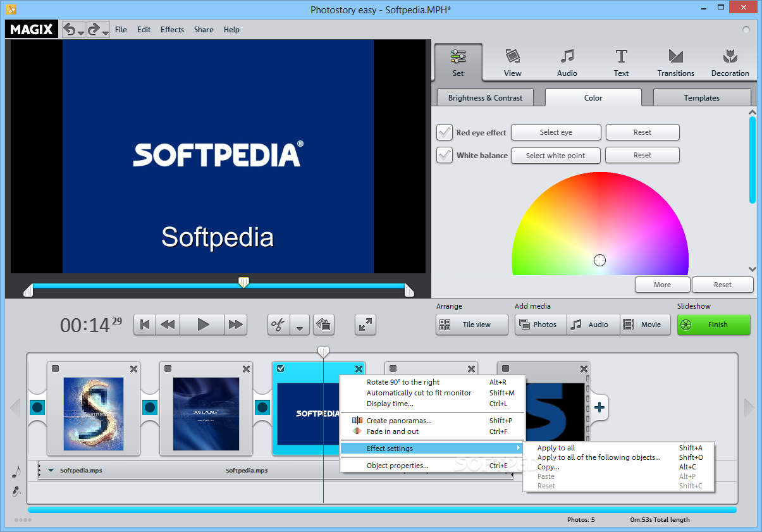Select the second photo's checkbox
The image size is (762, 532).
tap(168, 369)
